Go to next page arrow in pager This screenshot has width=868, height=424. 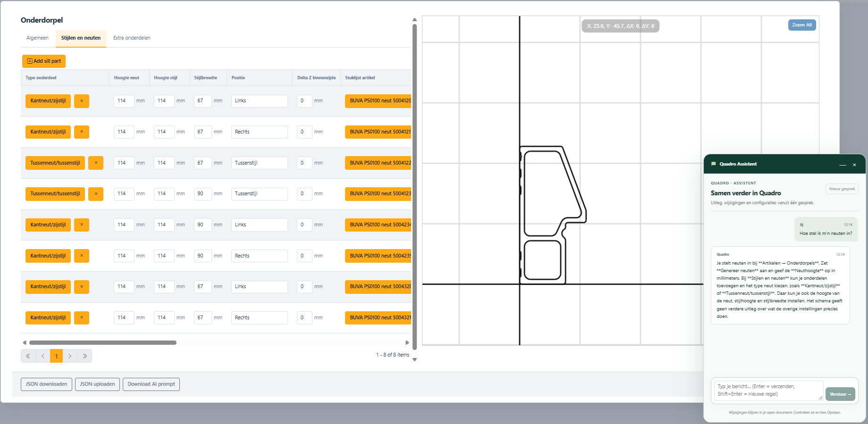[x=70, y=356]
